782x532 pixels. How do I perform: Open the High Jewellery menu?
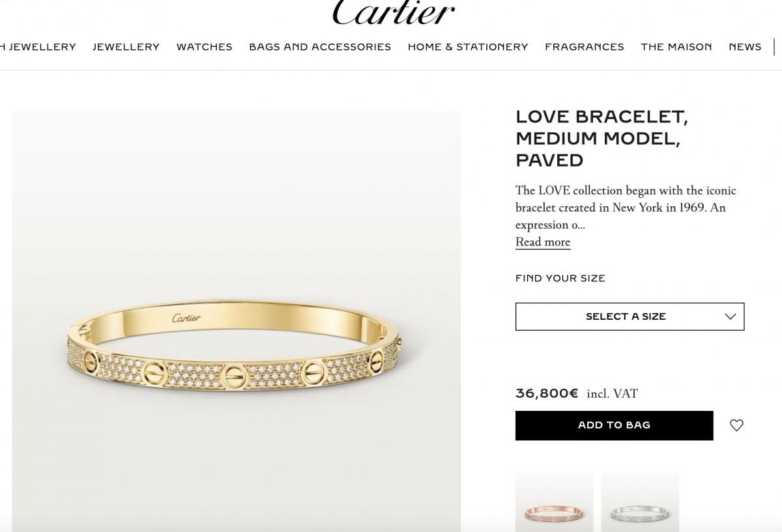tap(38, 47)
